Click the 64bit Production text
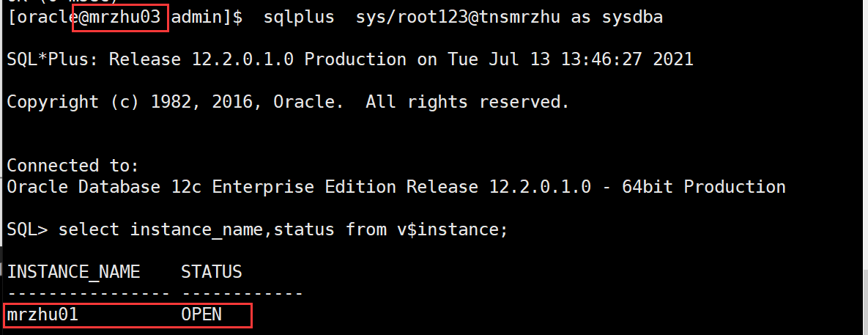The image size is (868, 335). click(x=704, y=187)
